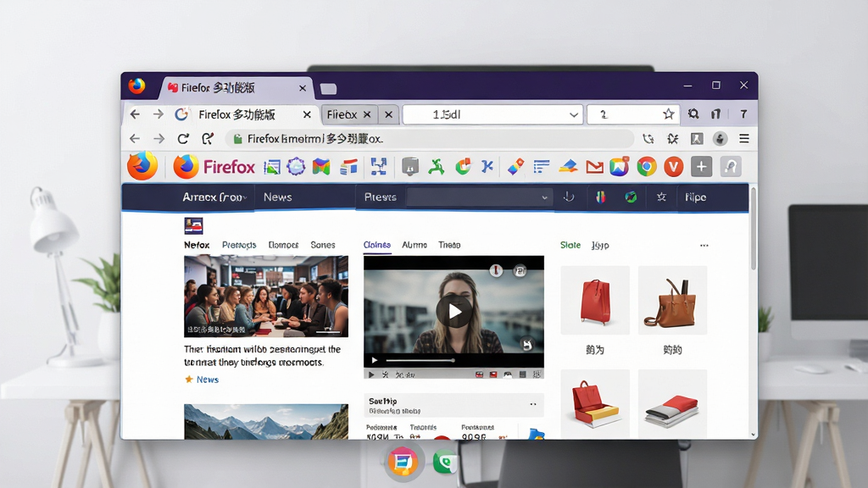Open the red Vivaldi 'V' bookmark
868x488 pixels.
pyautogui.click(x=673, y=167)
